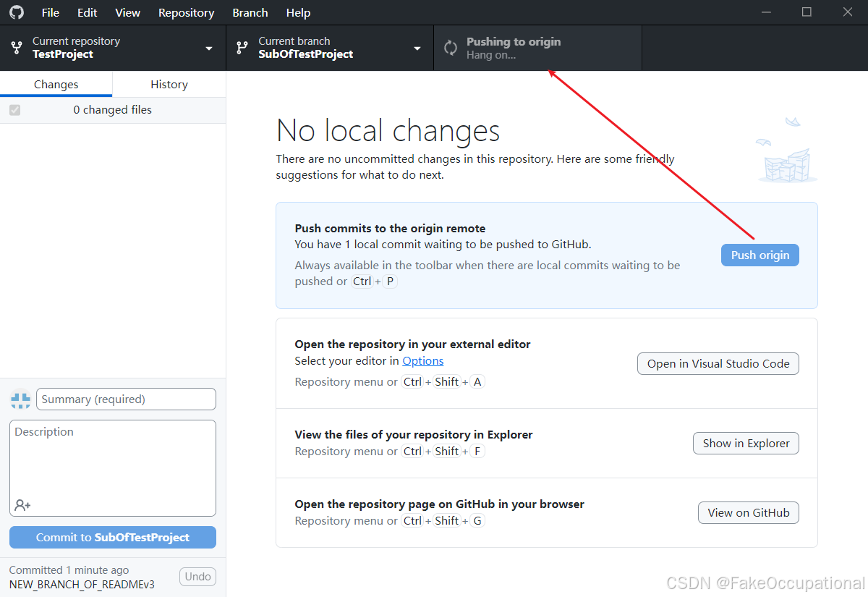Click the Push origin button

760,255
